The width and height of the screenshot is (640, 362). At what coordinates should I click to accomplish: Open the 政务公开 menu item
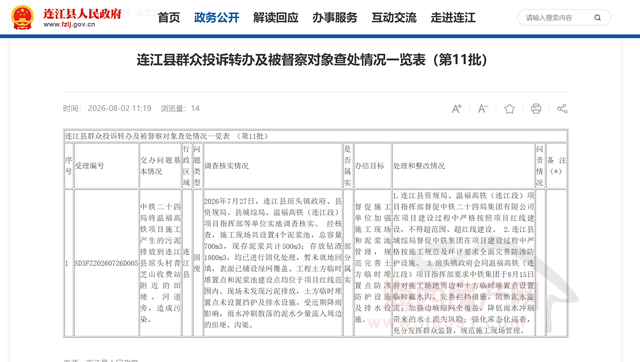click(216, 18)
